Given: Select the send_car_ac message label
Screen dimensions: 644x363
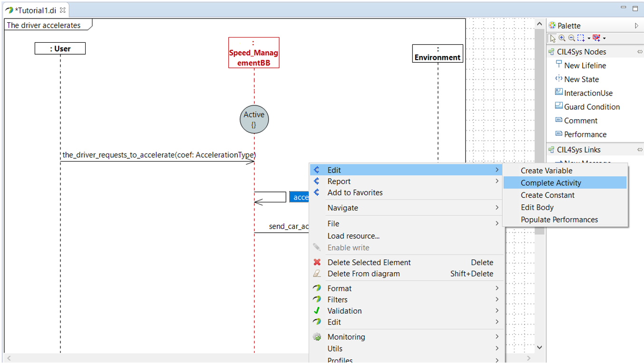Looking at the screenshot, I should click(x=289, y=226).
